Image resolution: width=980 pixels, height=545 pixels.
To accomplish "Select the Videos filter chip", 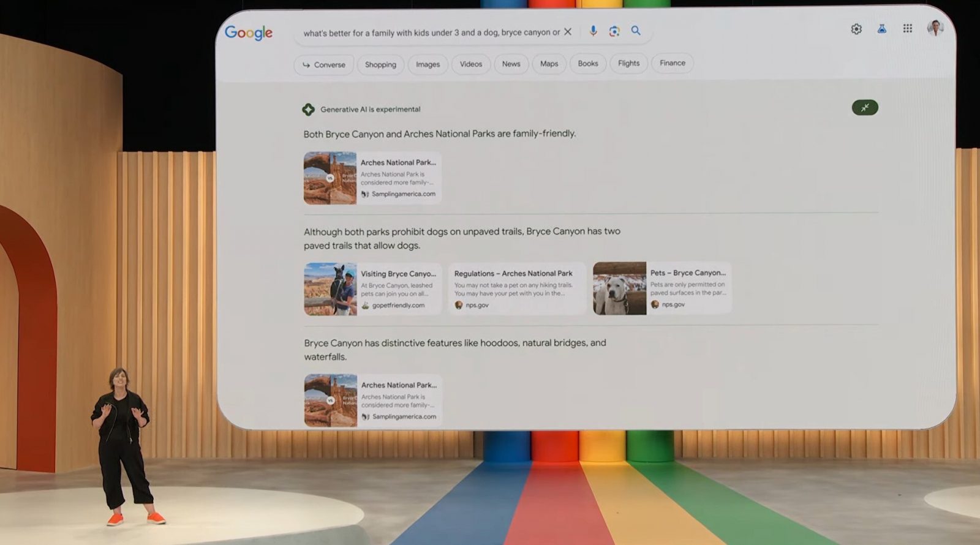I will (470, 64).
